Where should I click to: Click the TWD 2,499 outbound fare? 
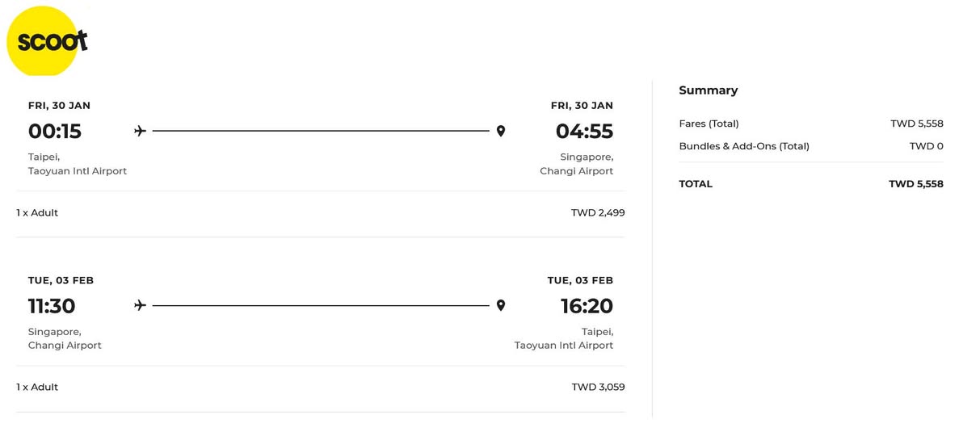point(597,213)
